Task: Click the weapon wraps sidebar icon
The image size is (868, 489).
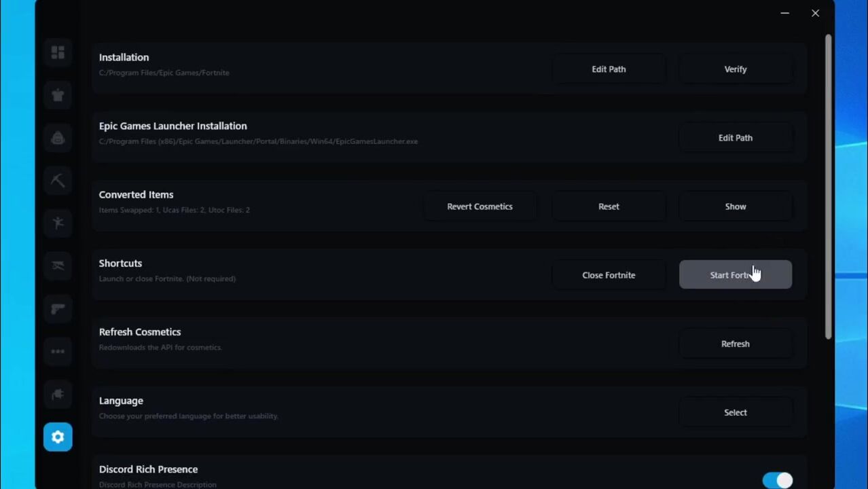Action: point(58,266)
